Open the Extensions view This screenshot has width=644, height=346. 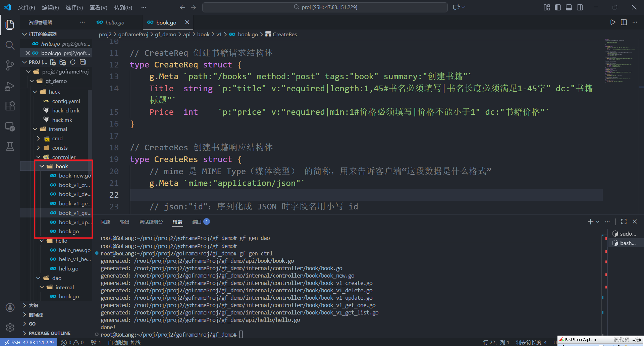pyautogui.click(x=10, y=106)
